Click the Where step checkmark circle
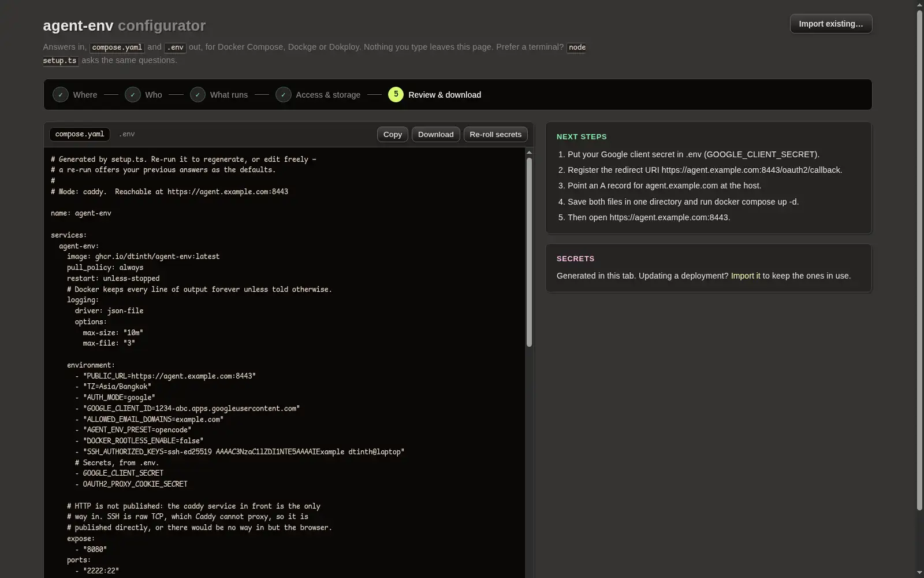The width and height of the screenshot is (924, 578). [x=61, y=95]
